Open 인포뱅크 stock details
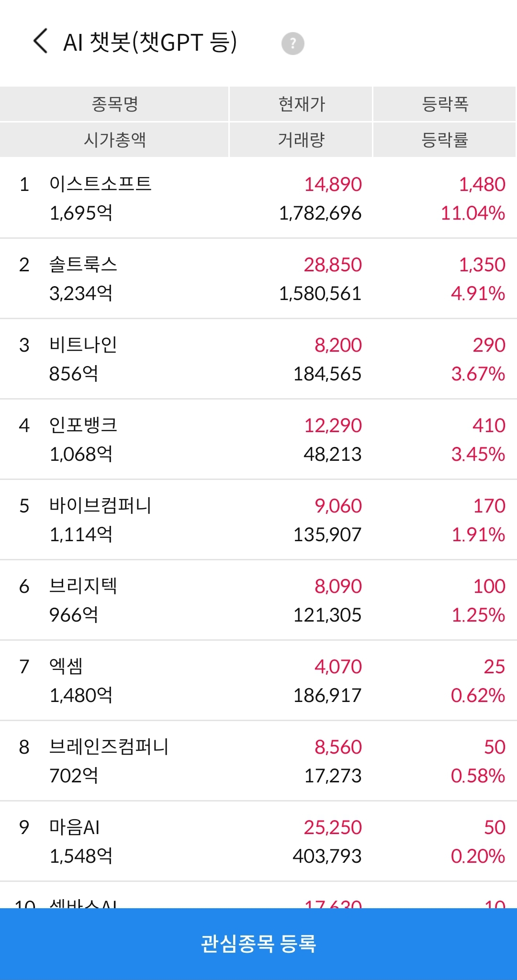This screenshot has width=517, height=980. click(258, 439)
